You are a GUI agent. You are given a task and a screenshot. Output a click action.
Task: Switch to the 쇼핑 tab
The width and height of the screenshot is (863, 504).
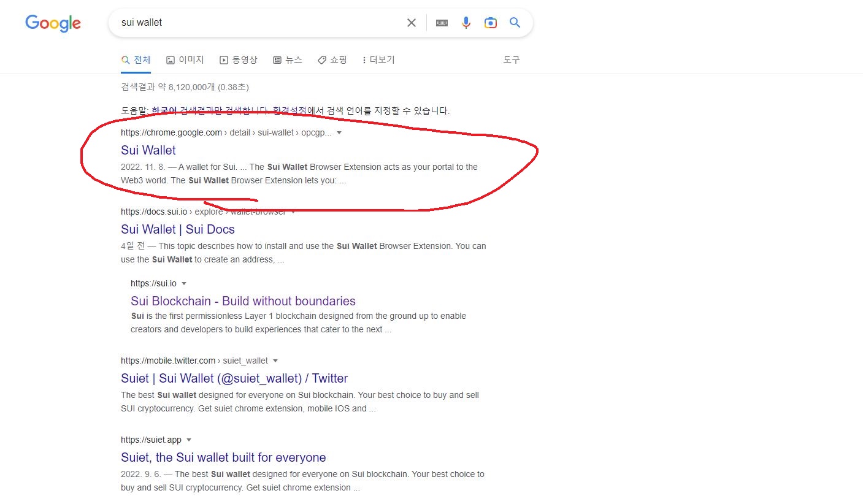[332, 59]
